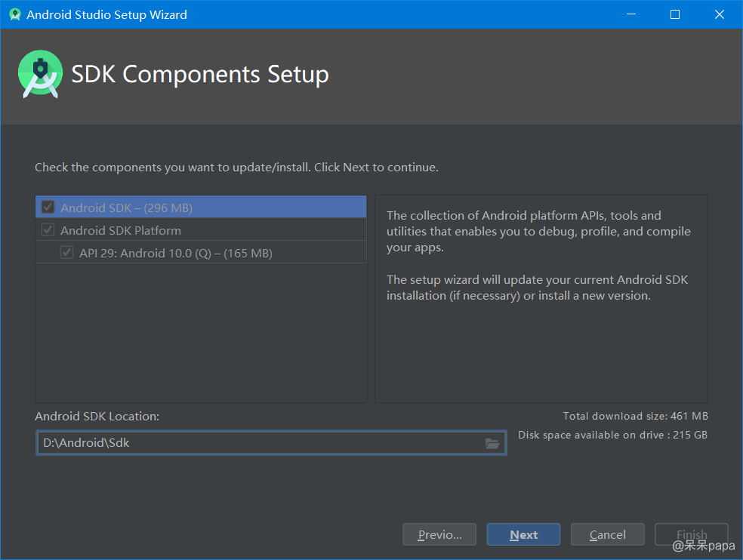743x560 pixels.
Task: Click the folder browse icon for SDK location
Action: coord(492,444)
